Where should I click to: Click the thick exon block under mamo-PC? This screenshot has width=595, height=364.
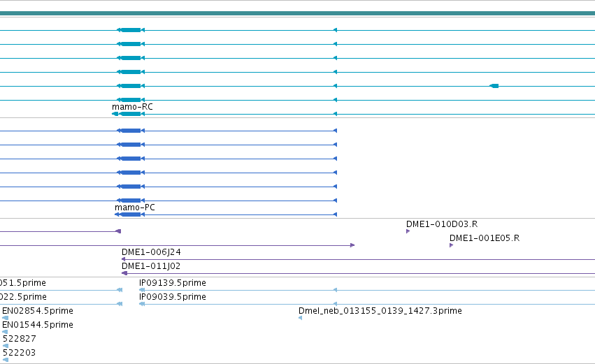coord(131,214)
